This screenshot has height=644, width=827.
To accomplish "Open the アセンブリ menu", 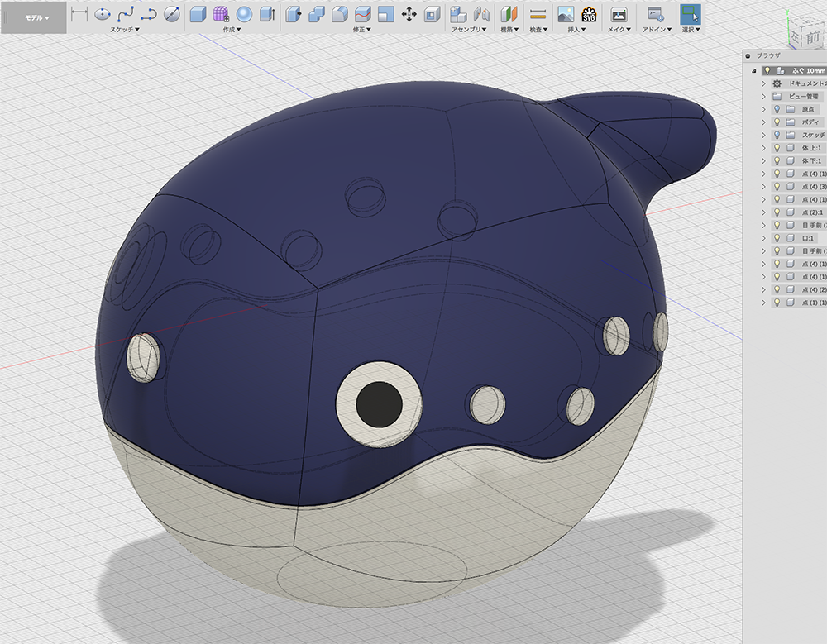I will pyautogui.click(x=468, y=30).
